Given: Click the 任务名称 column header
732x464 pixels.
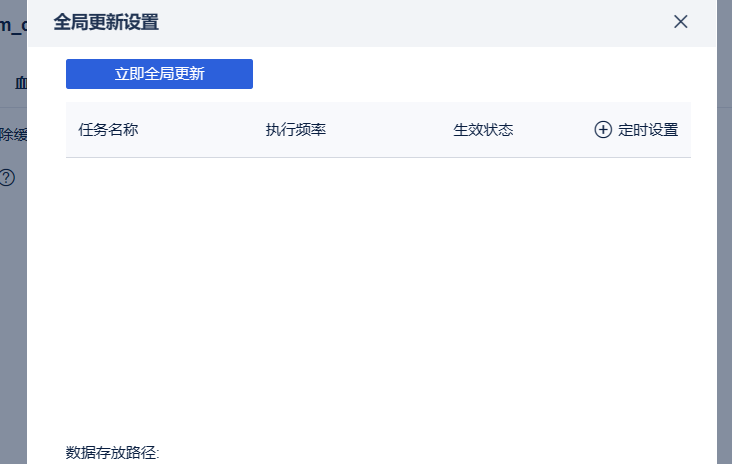Looking at the screenshot, I should pos(108,130).
